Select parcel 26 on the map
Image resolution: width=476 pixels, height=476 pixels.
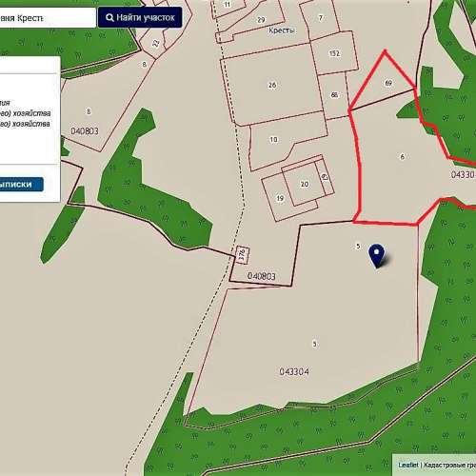point(272,85)
